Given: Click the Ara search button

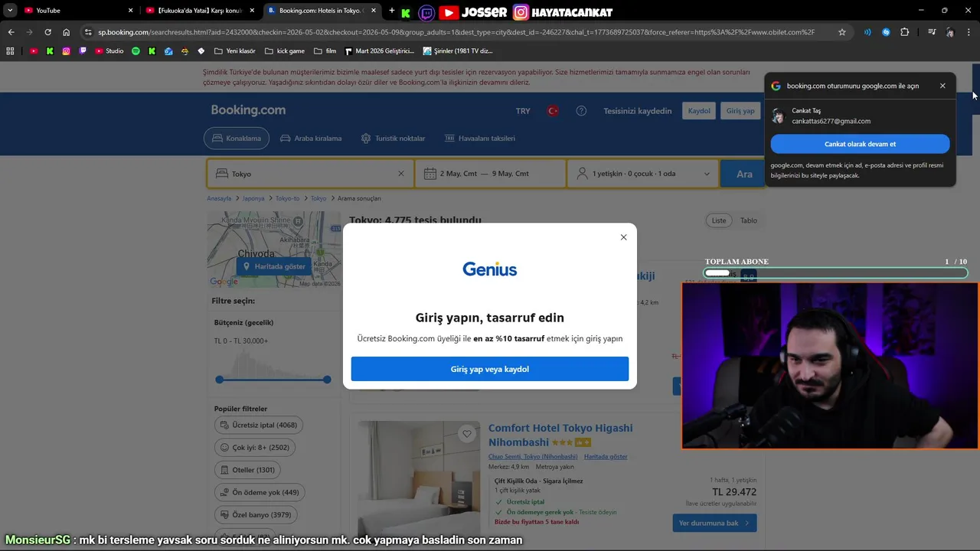Looking at the screenshot, I should coord(744,174).
